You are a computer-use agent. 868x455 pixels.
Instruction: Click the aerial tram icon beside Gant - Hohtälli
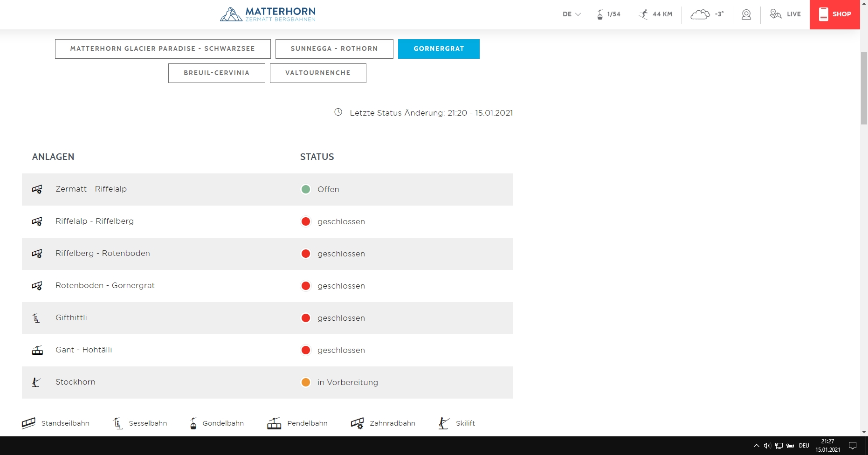pyautogui.click(x=37, y=350)
